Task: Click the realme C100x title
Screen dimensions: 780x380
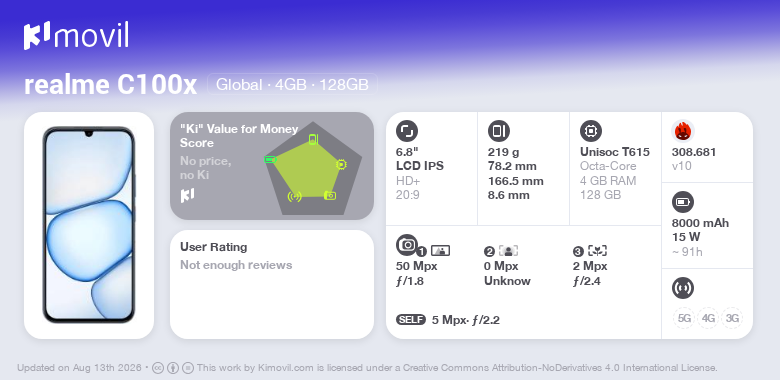Action: coord(110,85)
